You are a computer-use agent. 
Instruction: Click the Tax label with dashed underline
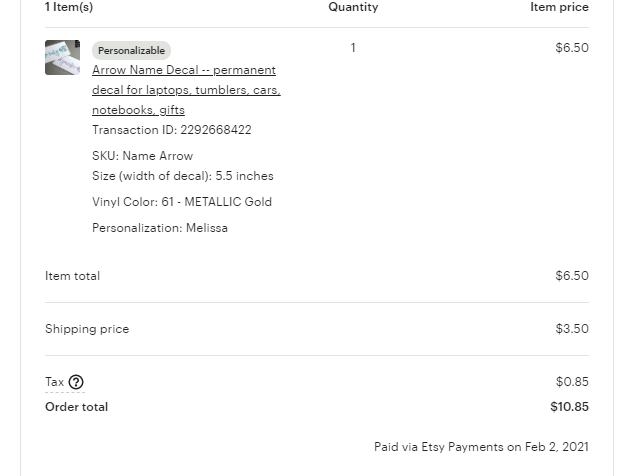[55, 382]
